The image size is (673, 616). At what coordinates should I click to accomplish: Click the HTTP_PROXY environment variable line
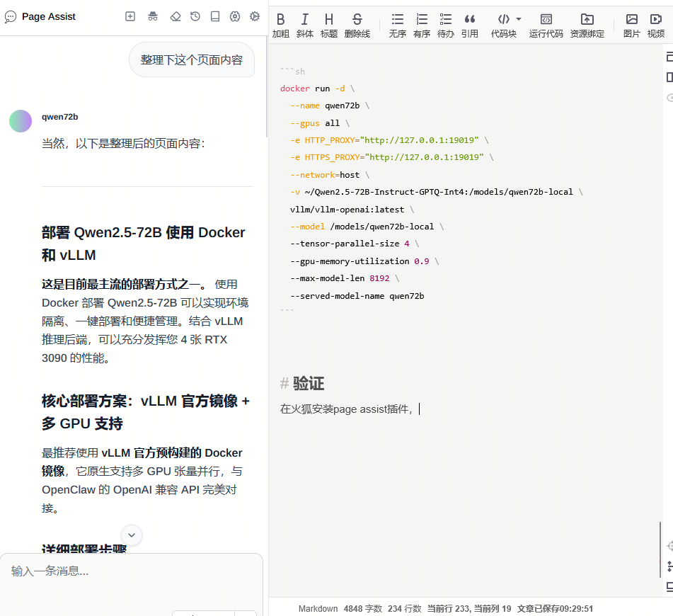click(x=389, y=140)
